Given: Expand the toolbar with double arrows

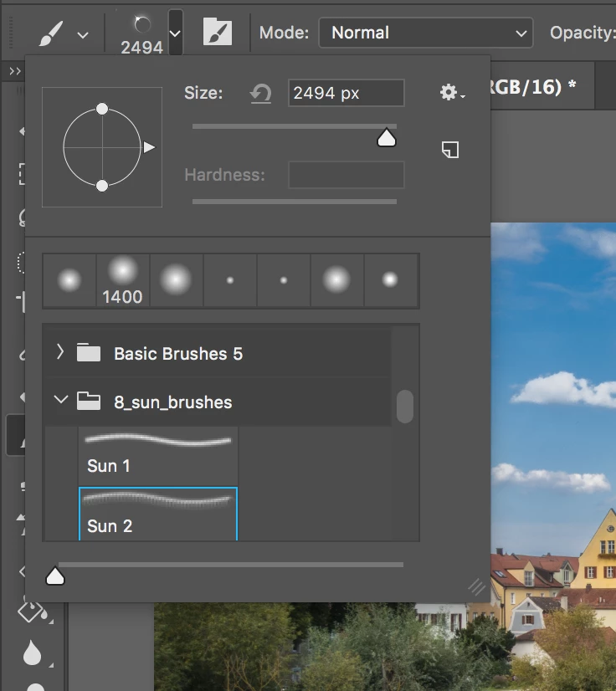Looking at the screenshot, I should [15, 71].
